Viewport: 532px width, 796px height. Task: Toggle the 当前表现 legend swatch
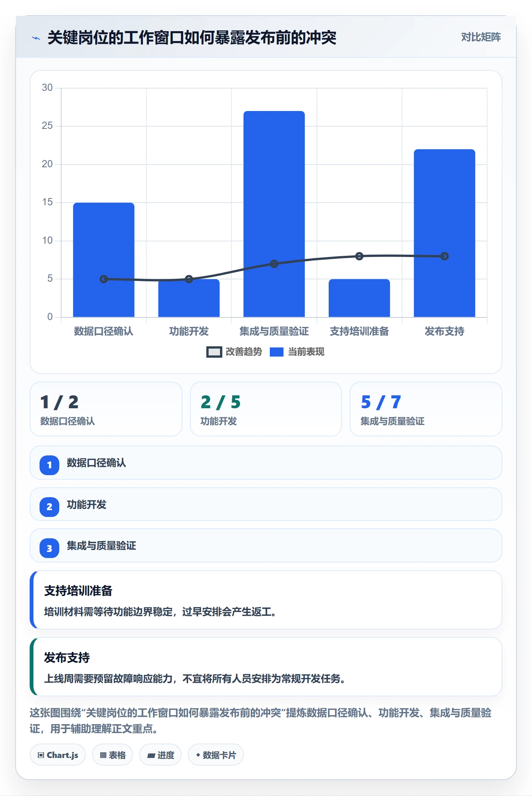(x=277, y=352)
